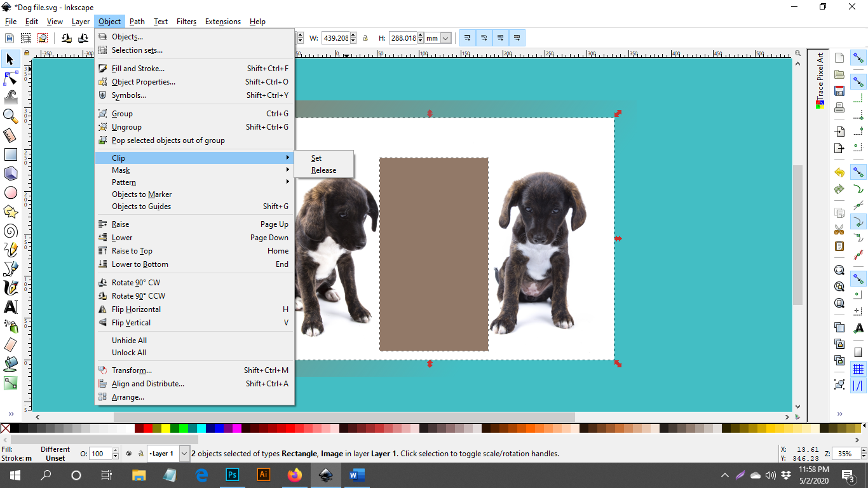Select the Spiral tool

click(11, 231)
